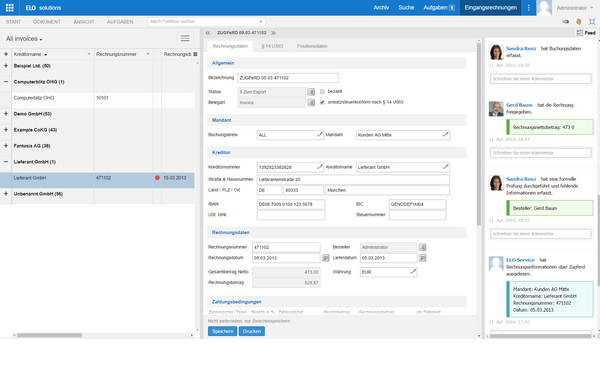Expand the Beispiel Ltd. (50) group
600x375 pixels.
[x=6, y=66]
